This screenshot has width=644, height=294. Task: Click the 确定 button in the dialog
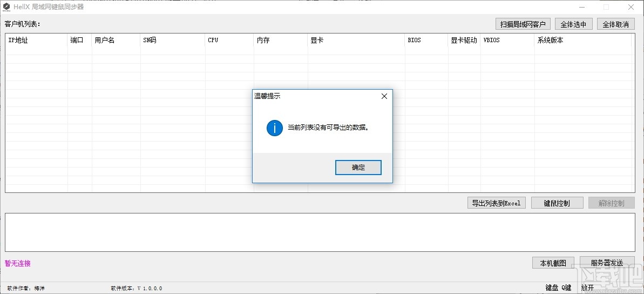pos(358,168)
